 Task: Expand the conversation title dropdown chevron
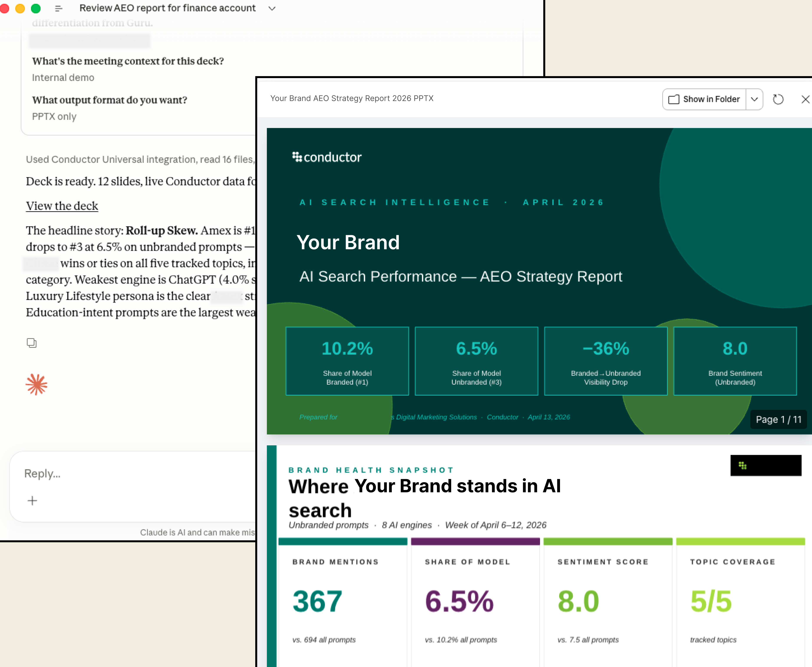pyautogui.click(x=272, y=8)
